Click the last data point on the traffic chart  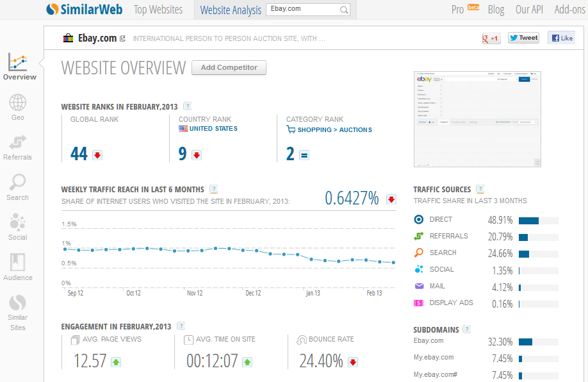393,263
